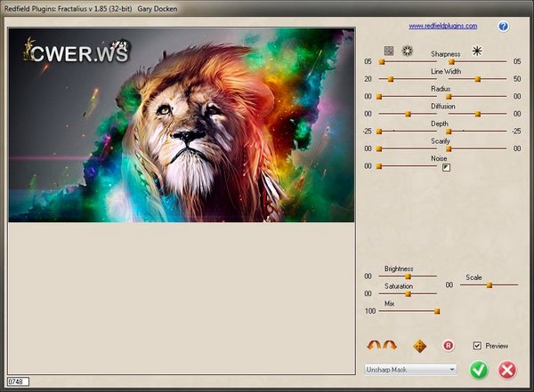The image size is (534, 392).
Task: Click the random dice icon
Action: 418,345
